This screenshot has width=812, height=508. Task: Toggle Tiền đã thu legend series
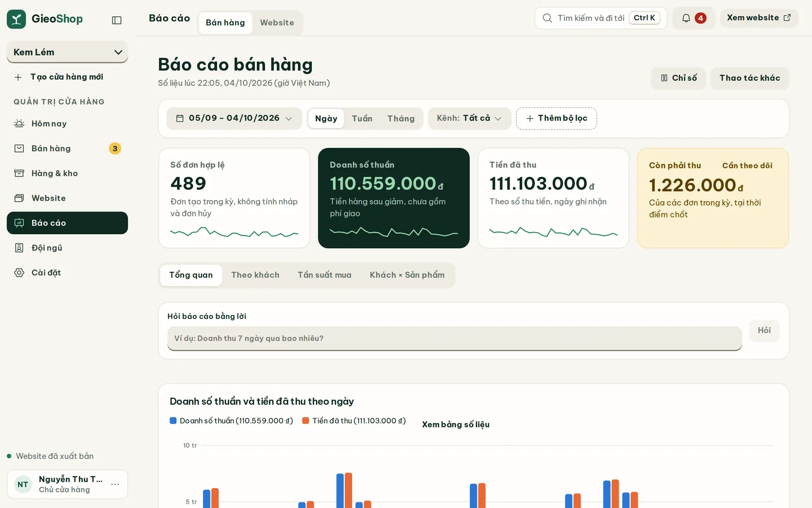354,421
